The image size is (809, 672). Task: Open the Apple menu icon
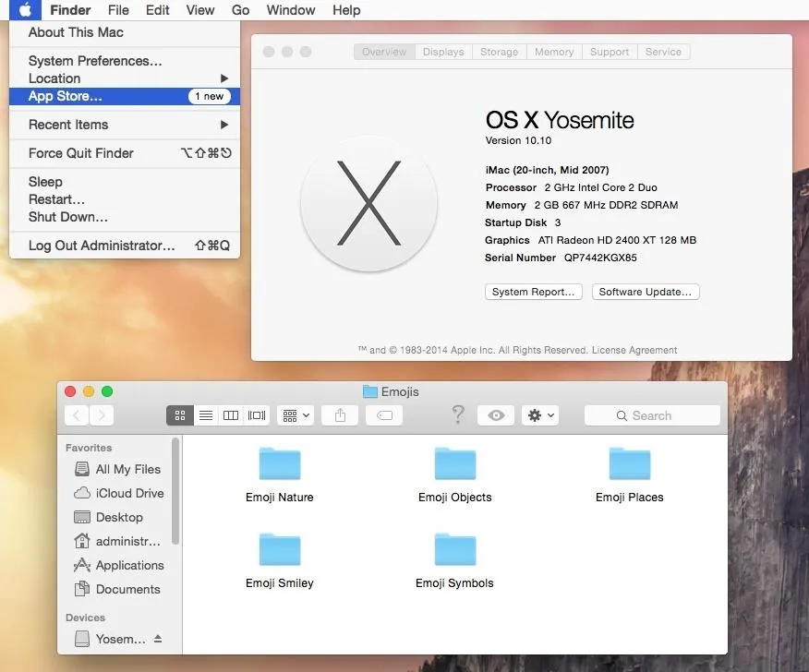25,10
